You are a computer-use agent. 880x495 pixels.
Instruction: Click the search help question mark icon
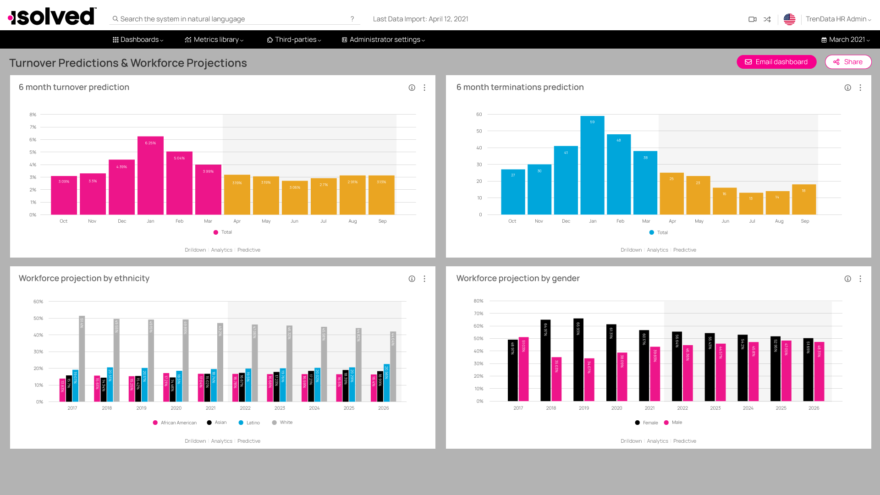click(352, 19)
